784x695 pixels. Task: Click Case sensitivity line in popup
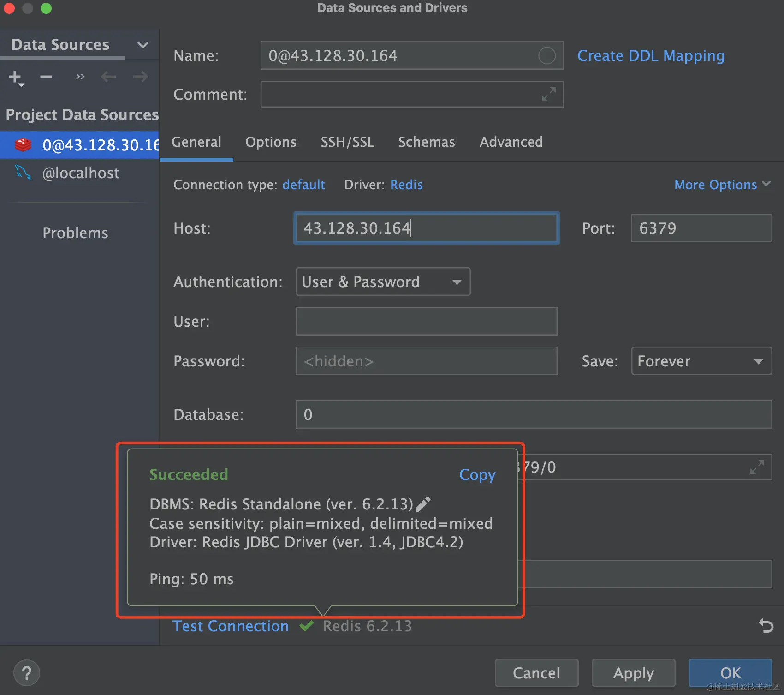coord(321,523)
